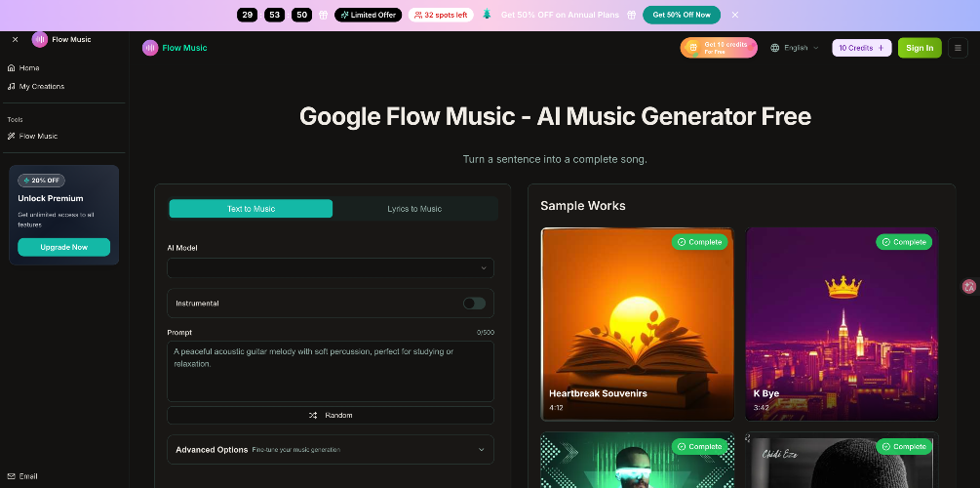
Task: Open the K Bye sample card
Action: (x=842, y=323)
